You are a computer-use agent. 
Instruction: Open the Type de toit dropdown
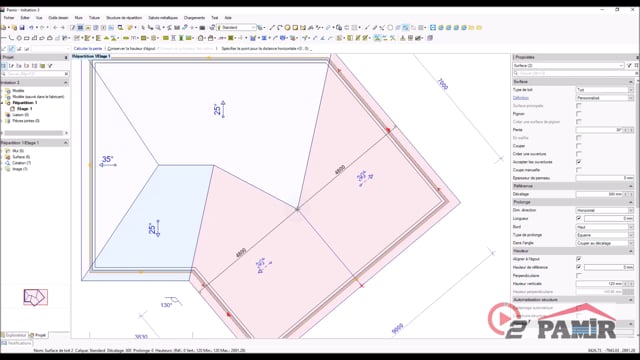pos(604,90)
